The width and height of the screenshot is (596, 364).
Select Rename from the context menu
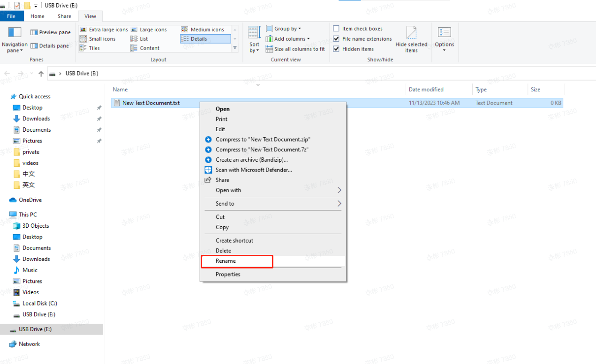(237, 261)
